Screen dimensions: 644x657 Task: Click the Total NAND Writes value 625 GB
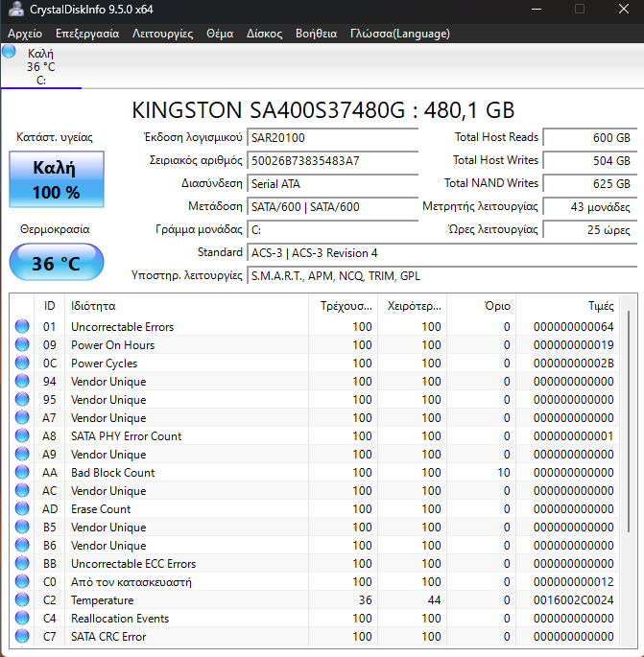pos(590,183)
